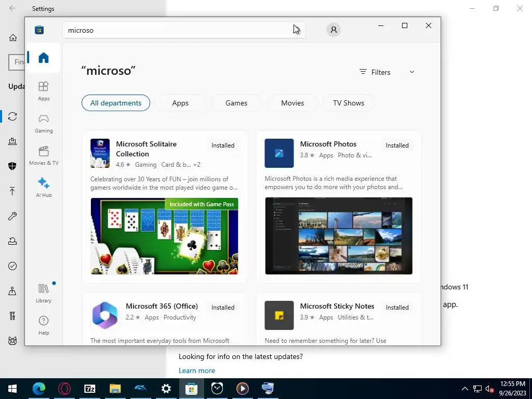
Task: Select the TV Shows department filter
Action: (x=349, y=103)
